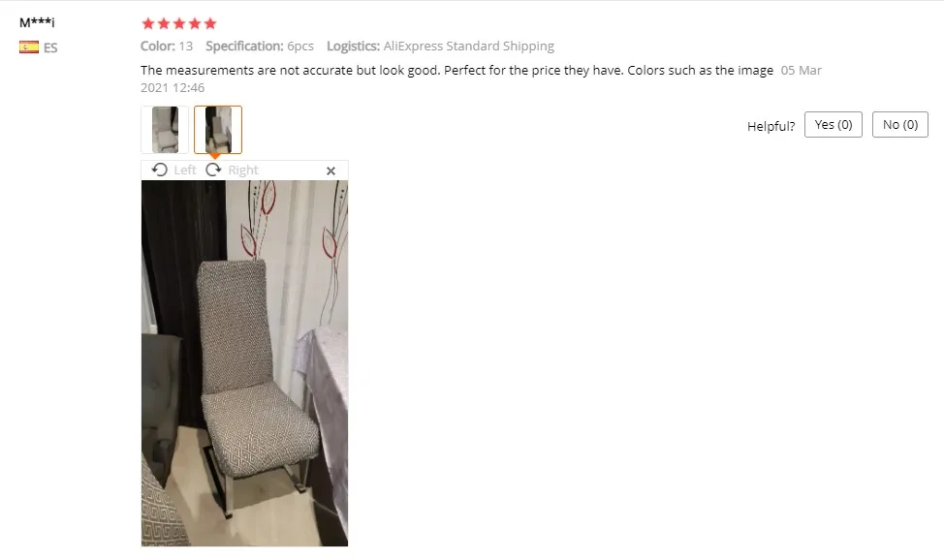Click the Left rotate label

pyautogui.click(x=185, y=171)
